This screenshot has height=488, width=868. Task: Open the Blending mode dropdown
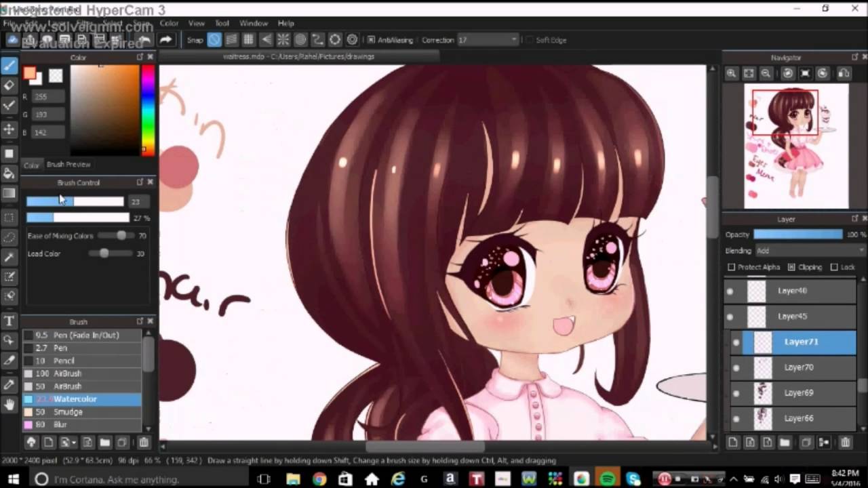810,251
